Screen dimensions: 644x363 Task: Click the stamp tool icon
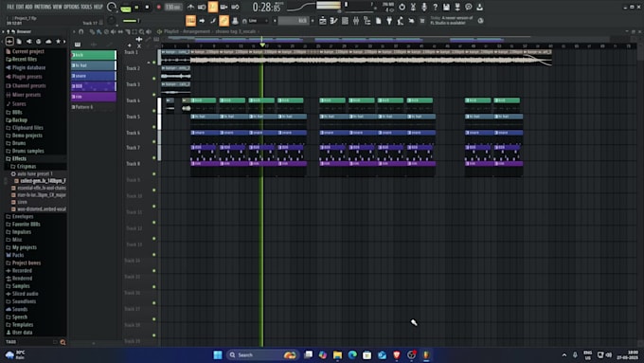[x=235, y=21]
